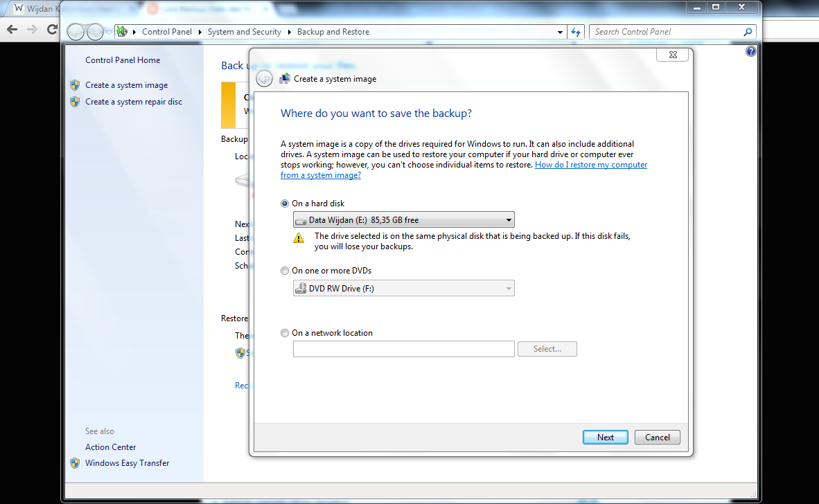The width and height of the screenshot is (819, 504).
Task: Click the back arrow inside the dialog
Action: point(264,78)
